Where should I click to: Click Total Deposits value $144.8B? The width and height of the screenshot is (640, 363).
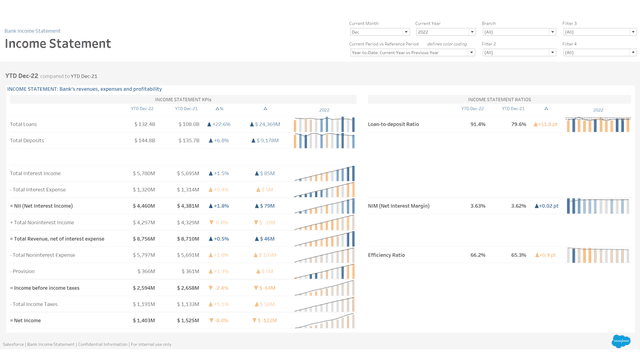pyautogui.click(x=144, y=140)
